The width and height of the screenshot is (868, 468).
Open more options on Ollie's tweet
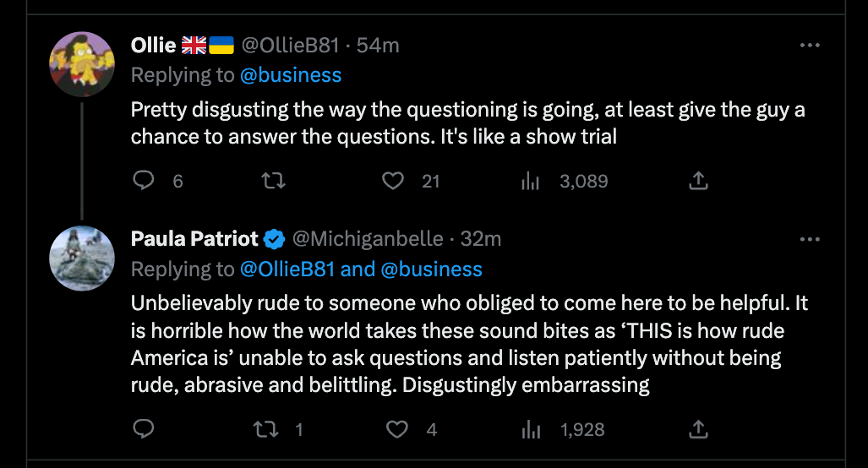point(810,46)
